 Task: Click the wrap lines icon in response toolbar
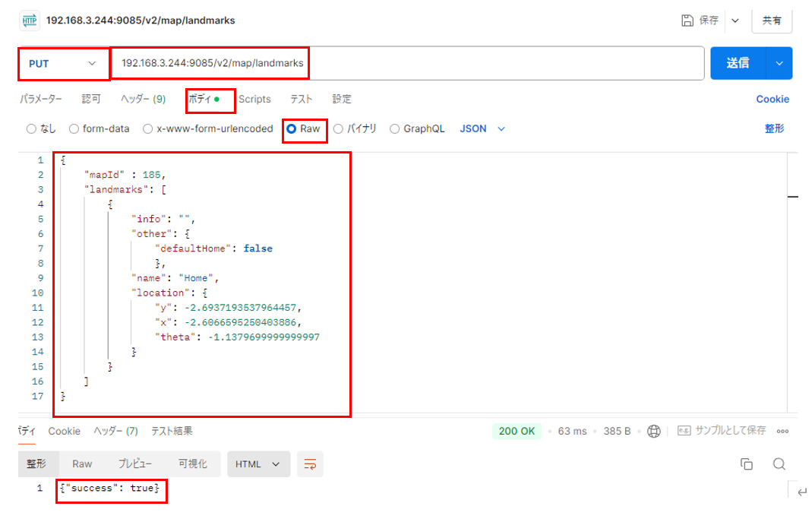309,464
